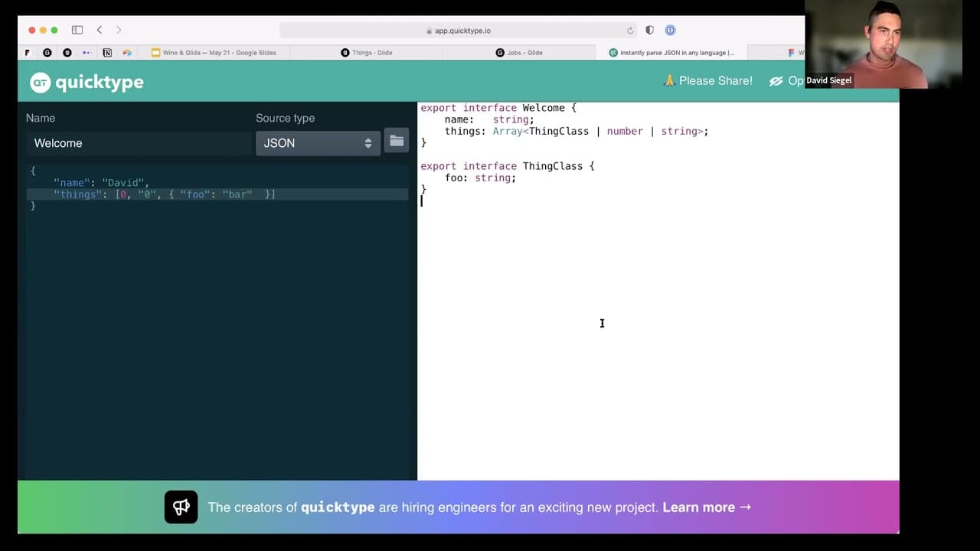Click the Welcome name input field
980x551 pixels.
[138, 143]
